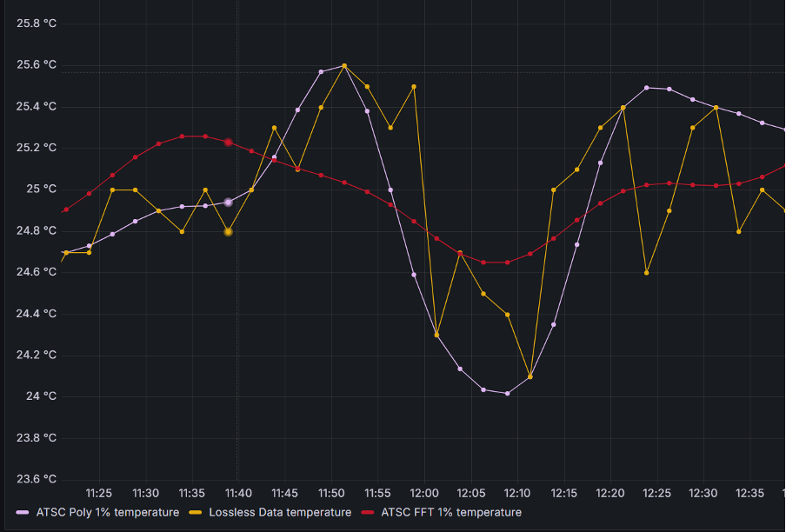Click the 25.8 °C y-axis label

37,23
